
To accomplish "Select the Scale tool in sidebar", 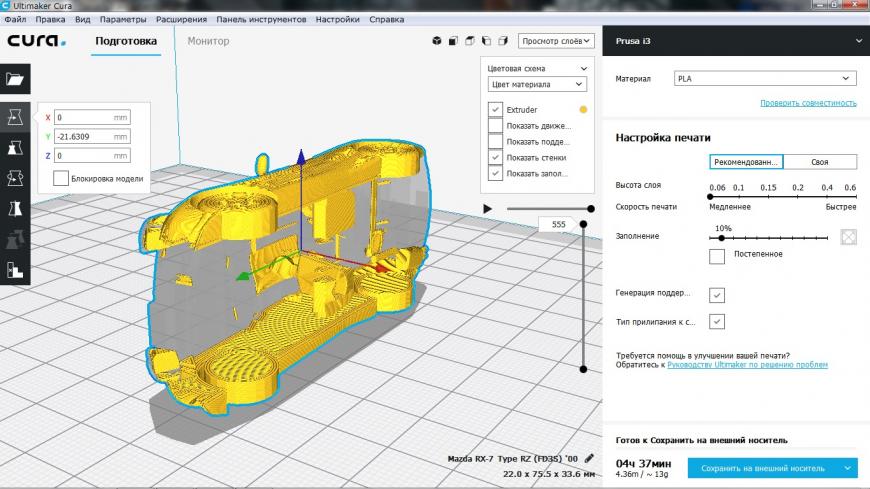I will (x=15, y=148).
